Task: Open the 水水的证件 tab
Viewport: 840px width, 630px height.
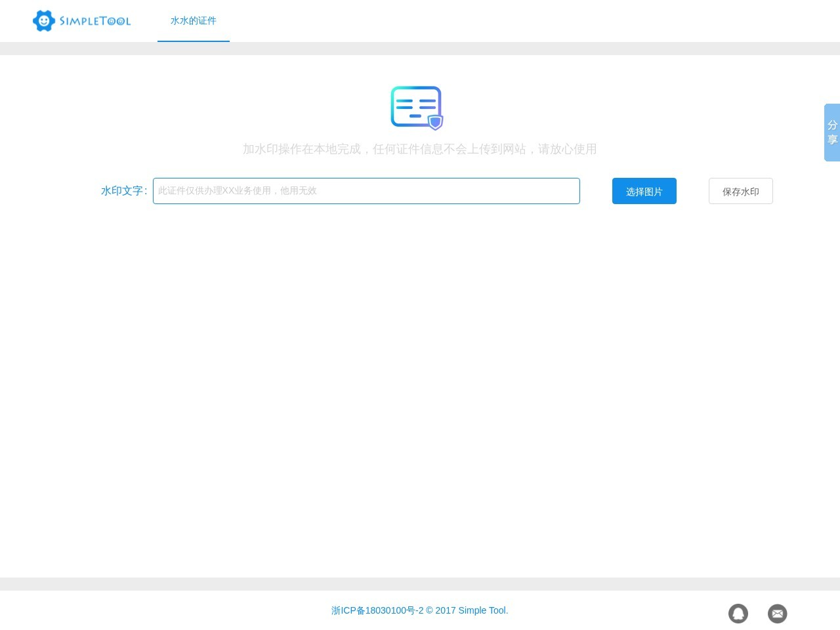Action: tap(194, 21)
